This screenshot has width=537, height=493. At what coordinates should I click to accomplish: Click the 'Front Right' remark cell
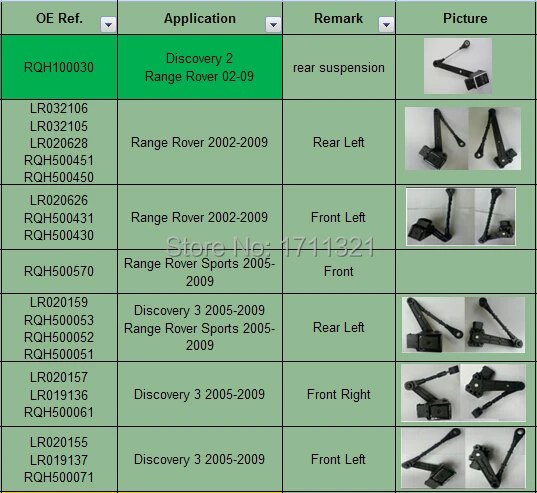339,394
